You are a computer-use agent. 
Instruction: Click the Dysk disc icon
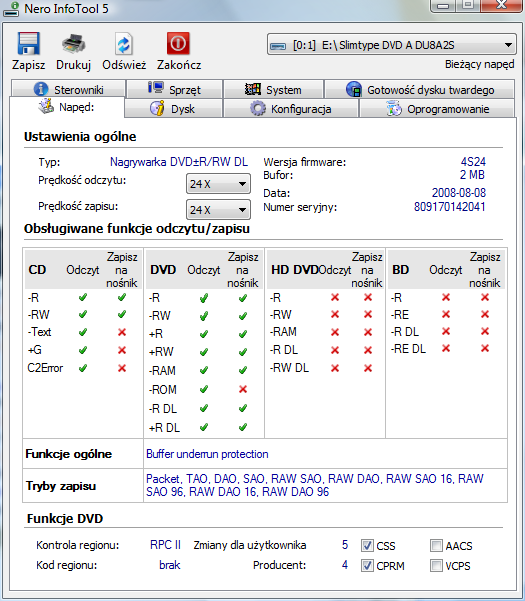157,108
